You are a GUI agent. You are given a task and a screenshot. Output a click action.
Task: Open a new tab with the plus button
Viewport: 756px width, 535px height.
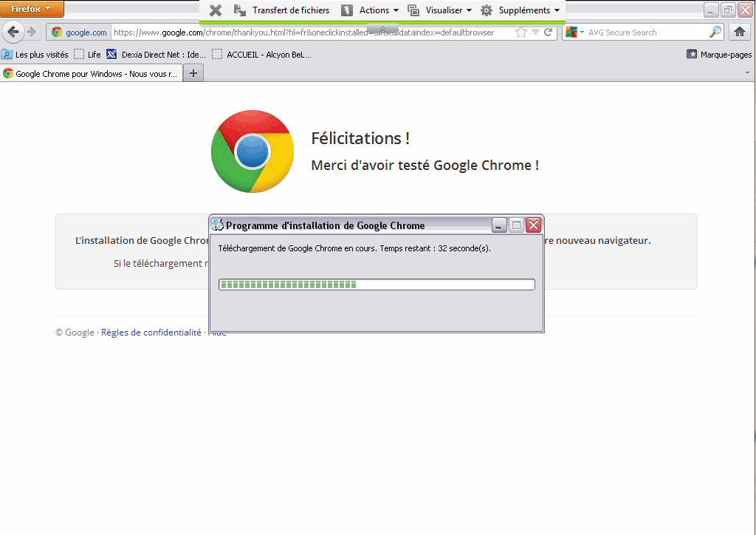pyautogui.click(x=193, y=73)
